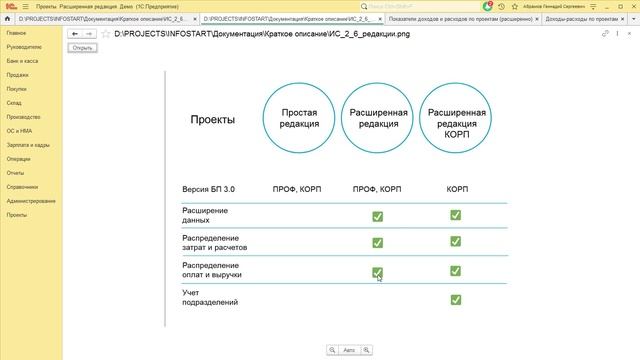Open Отчеты section
Viewport: 640px width, 360px height.
tap(15, 173)
